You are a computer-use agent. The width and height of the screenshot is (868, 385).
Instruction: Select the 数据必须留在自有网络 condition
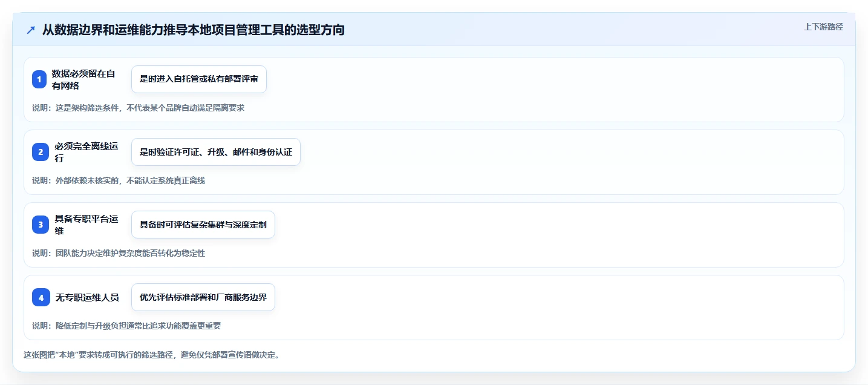click(83, 79)
